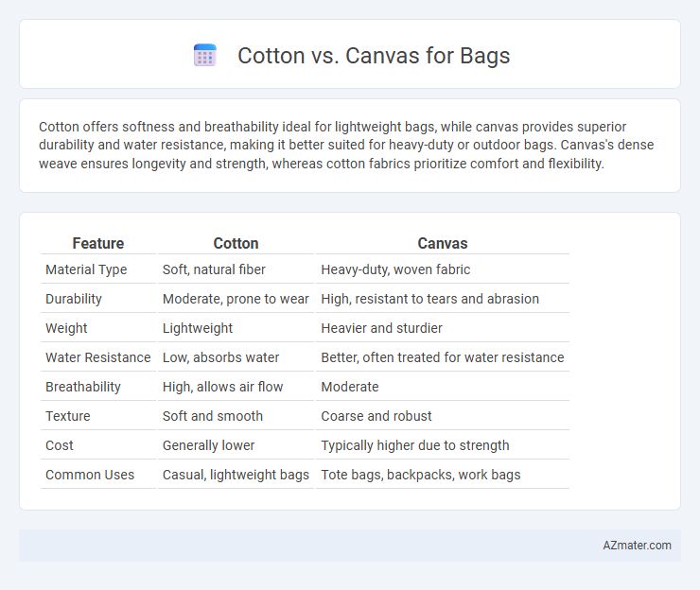Image resolution: width=700 pixels, height=590 pixels.
Task: Select the 'Cost' row label
Action: 60,445
